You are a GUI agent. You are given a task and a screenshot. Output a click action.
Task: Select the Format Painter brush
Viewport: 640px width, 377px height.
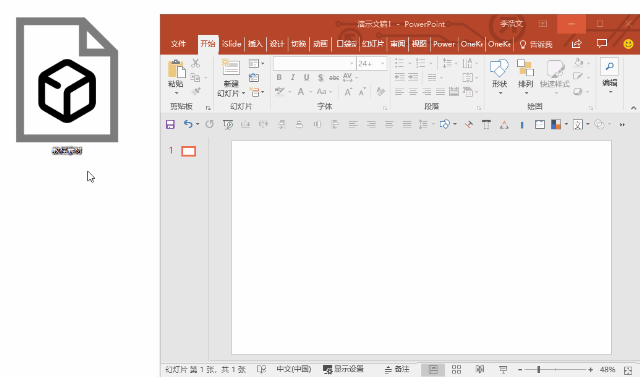click(x=196, y=91)
